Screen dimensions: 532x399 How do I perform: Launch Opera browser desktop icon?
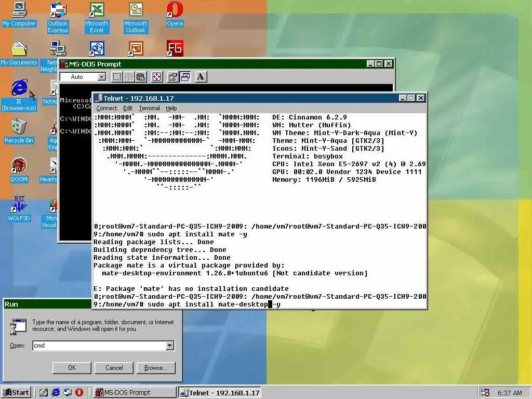175,14
